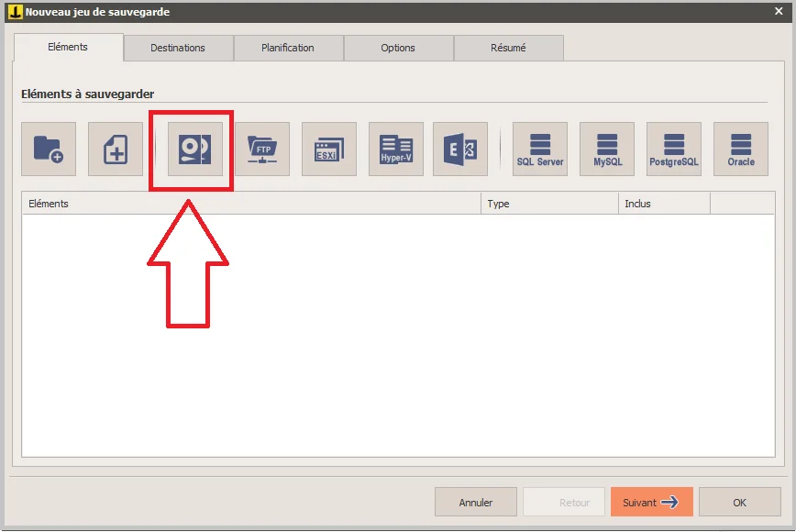Viewport: 796px width, 532px height.
Task: Add an FTP source item
Action: tap(262, 150)
